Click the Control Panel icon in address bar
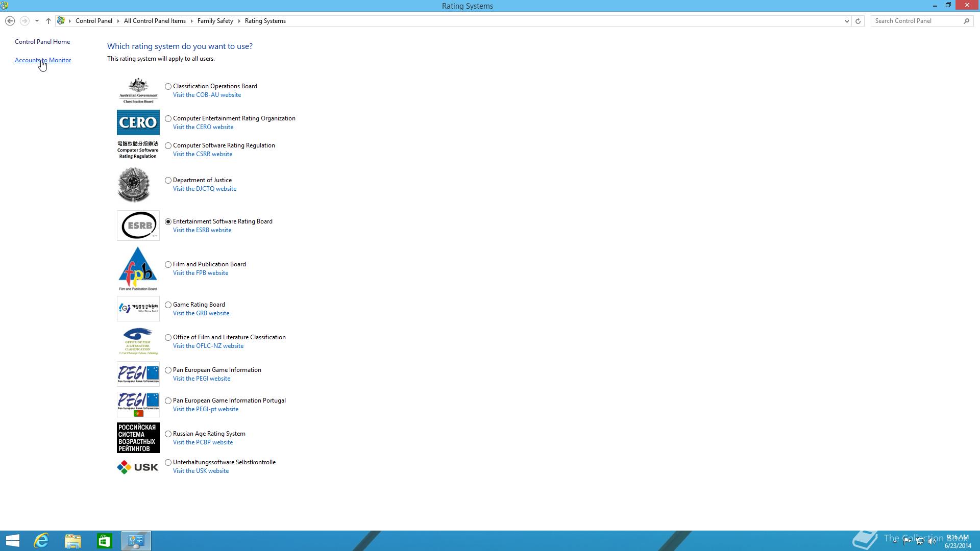 [61, 21]
